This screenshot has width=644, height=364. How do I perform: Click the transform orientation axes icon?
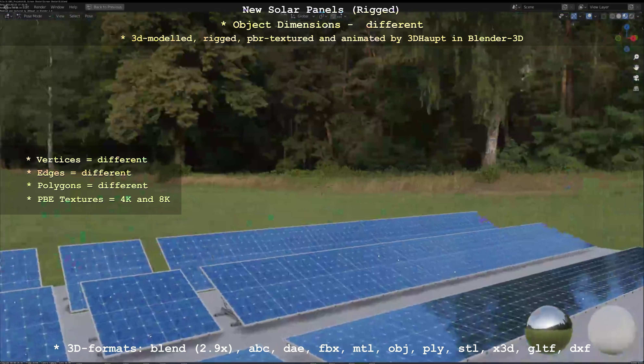pyautogui.click(x=293, y=16)
